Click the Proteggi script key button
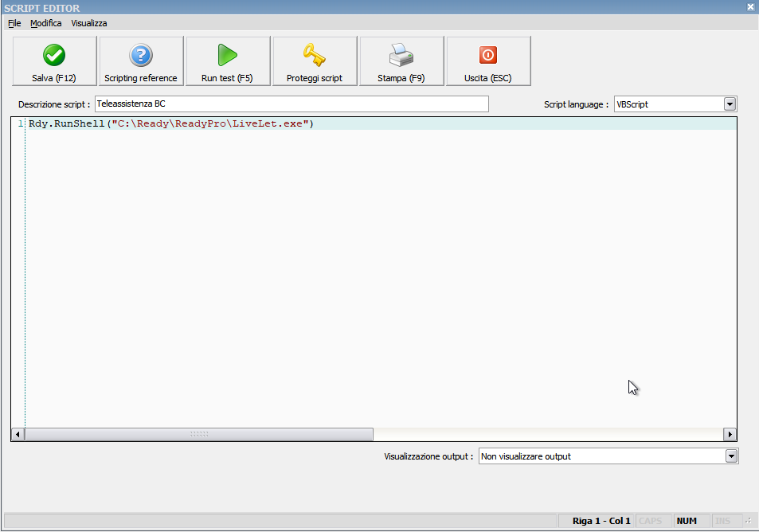 point(315,61)
